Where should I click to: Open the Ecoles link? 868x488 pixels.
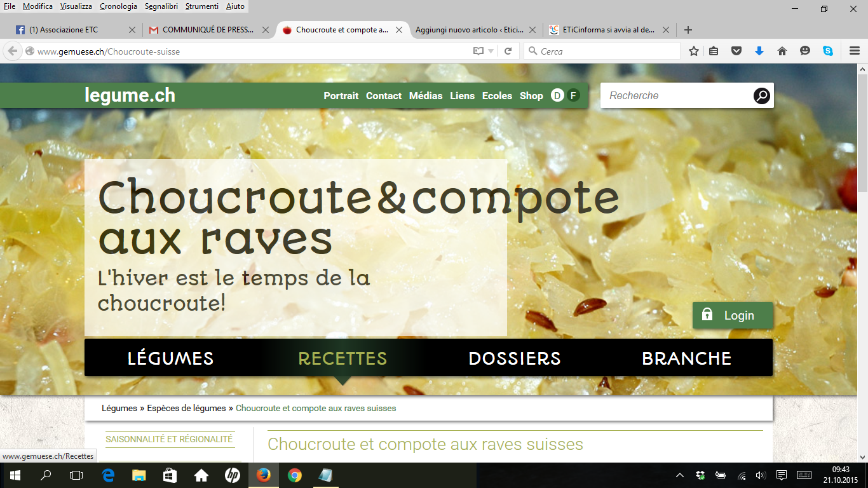pos(497,96)
